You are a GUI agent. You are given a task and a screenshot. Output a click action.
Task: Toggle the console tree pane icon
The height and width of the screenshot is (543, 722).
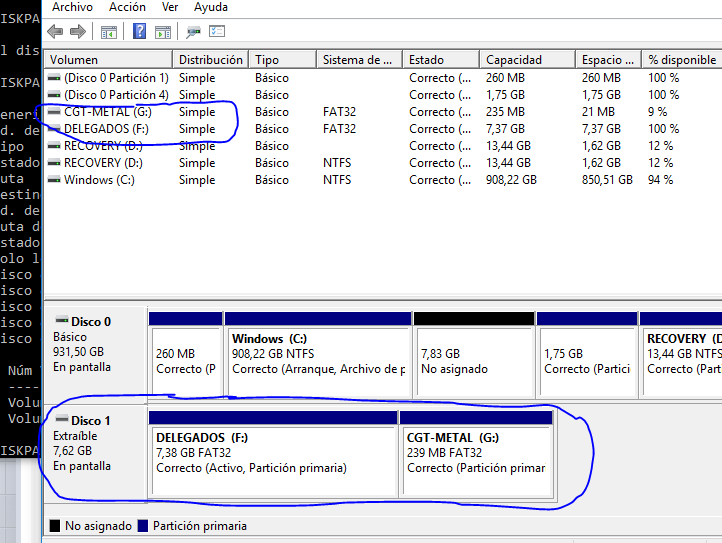point(109,32)
